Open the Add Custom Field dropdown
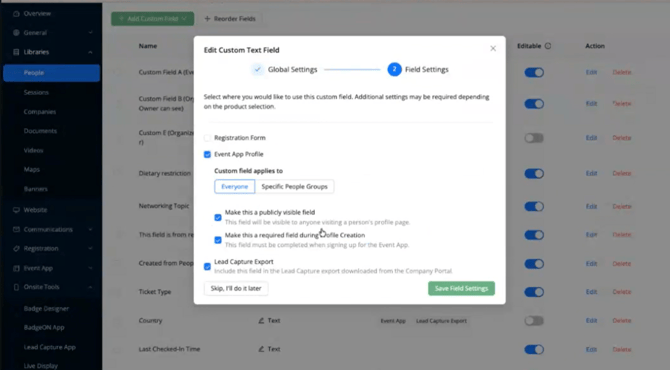 pos(153,19)
